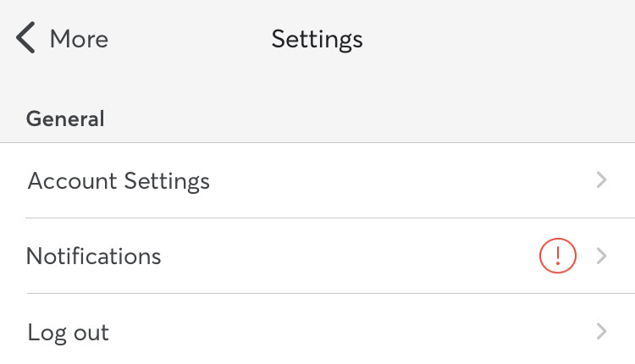The image size is (635, 364).
Task: Click the chevron arrow in Account Settings row
Action: pyautogui.click(x=602, y=180)
